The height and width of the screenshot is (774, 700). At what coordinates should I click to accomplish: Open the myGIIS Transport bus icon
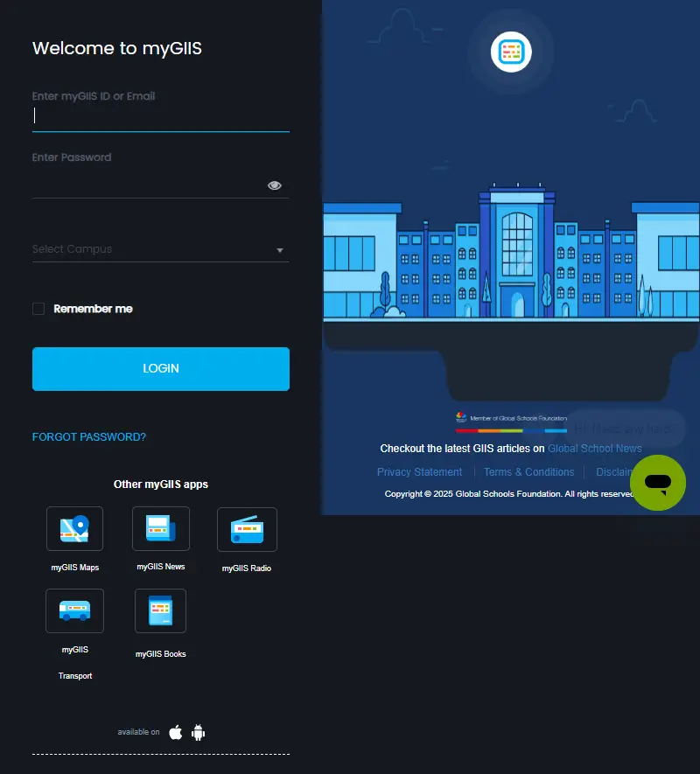pyautogui.click(x=74, y=610)
